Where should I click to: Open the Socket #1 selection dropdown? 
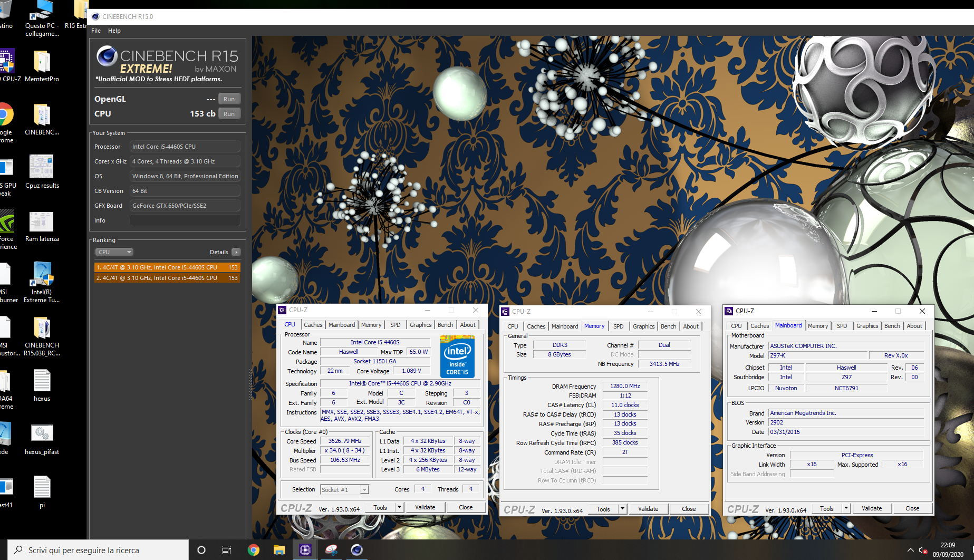(344, 490)
